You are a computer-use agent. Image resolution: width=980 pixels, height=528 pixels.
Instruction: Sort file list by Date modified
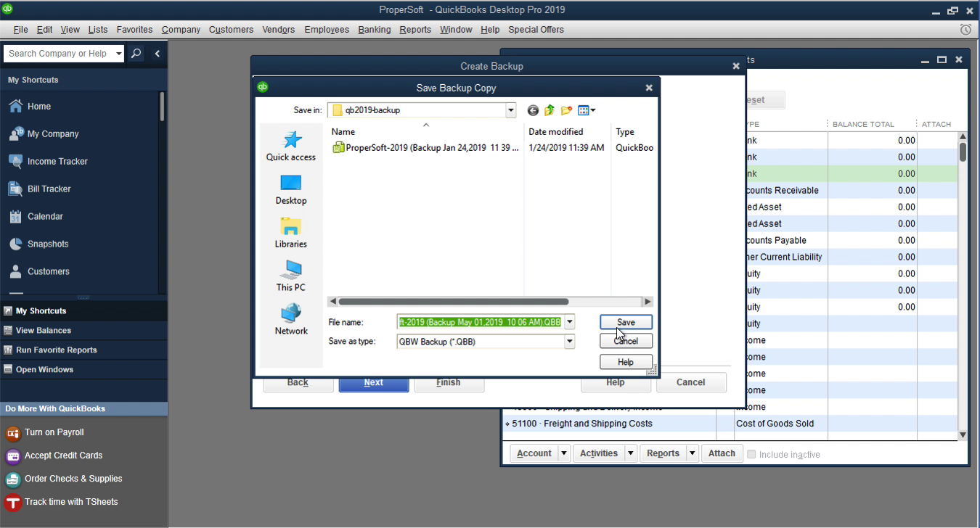pyautogui.click(x=568, y=132)
